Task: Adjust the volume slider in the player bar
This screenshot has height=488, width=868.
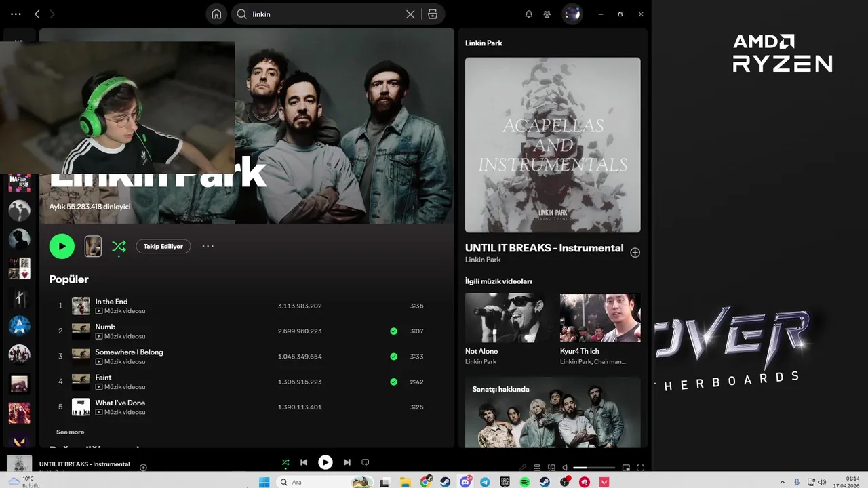Action: tap(594, 468)
